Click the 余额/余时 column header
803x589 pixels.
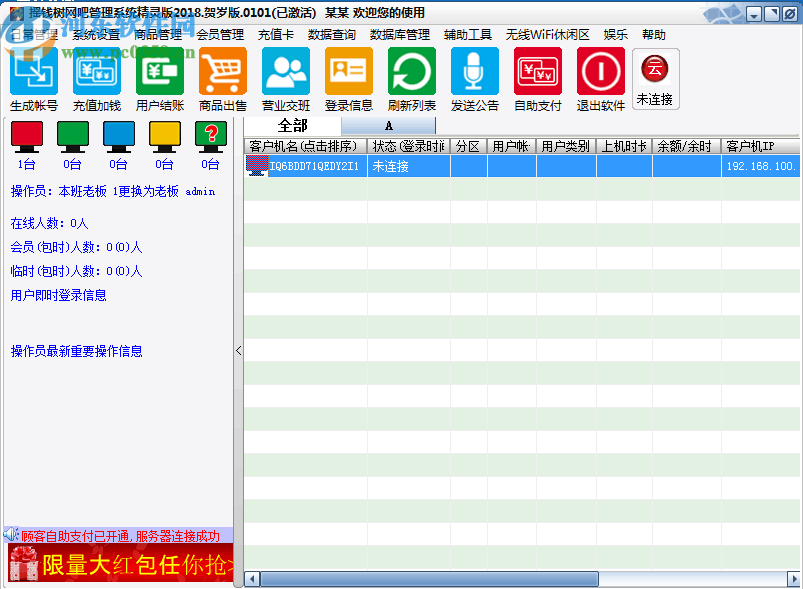click(x=687, y=146)
